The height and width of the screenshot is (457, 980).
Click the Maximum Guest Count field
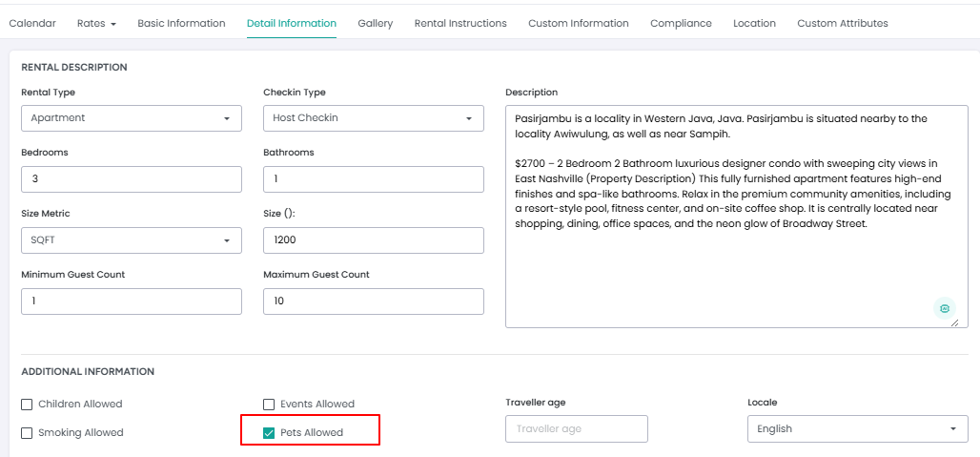pyautogui.click(x=374, y=301)
